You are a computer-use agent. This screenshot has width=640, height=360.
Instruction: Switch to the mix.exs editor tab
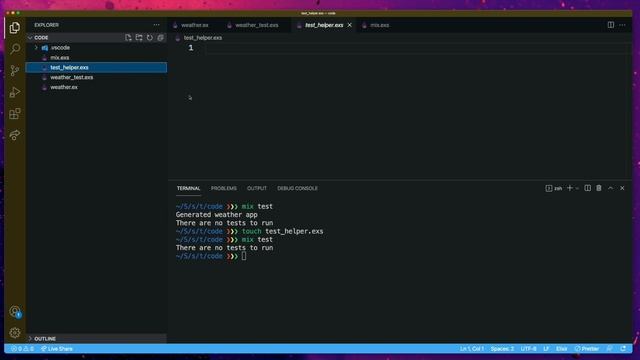(379, 25)
